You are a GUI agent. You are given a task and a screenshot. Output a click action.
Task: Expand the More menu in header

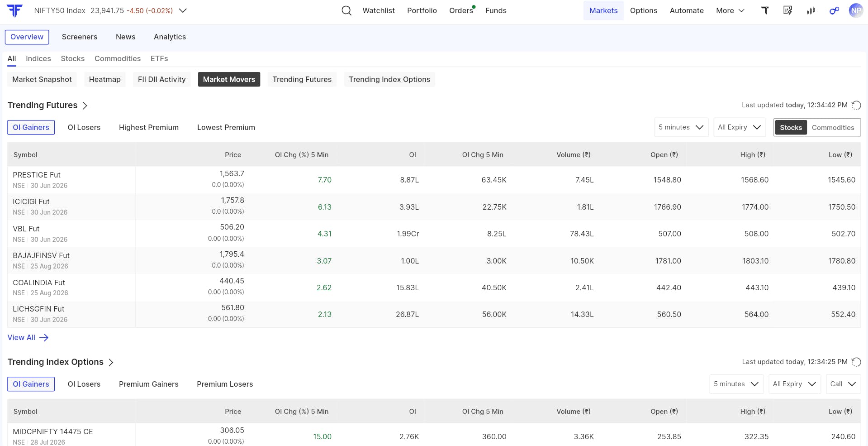(730, 10)
